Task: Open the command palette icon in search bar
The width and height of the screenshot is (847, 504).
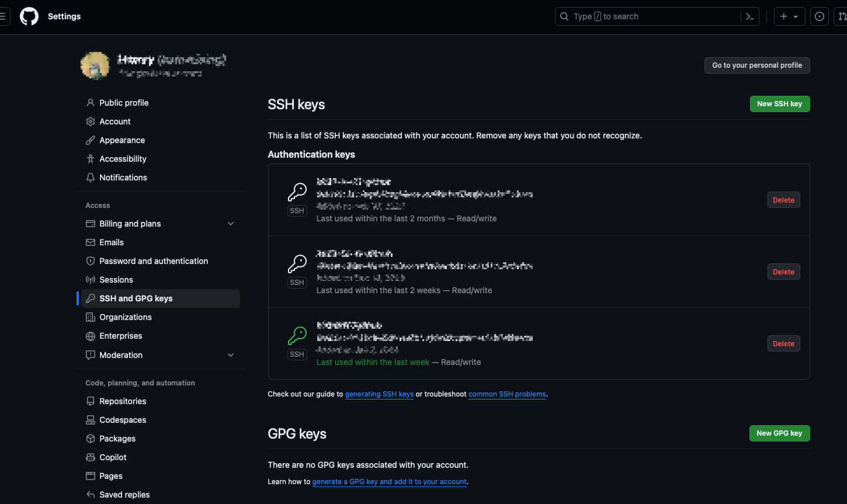Action: pyautogui.click(x=750, y=16)
